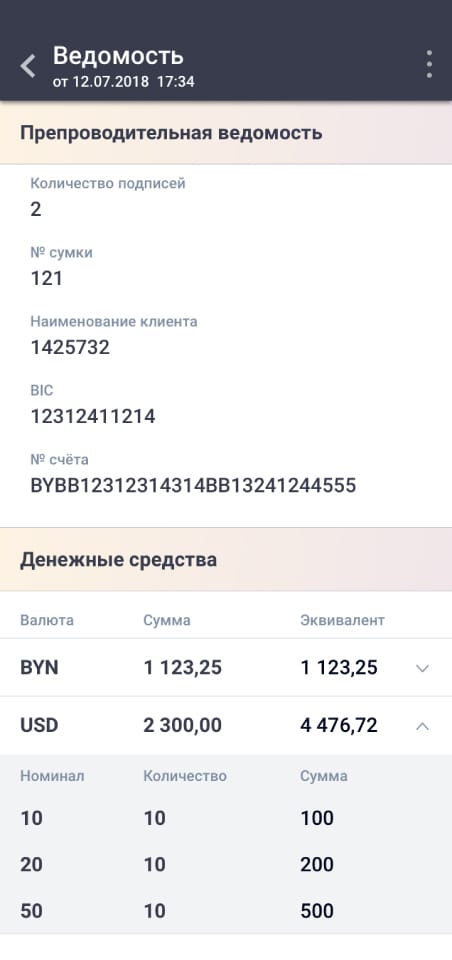Viewport: 452px width, 960px height.
Task: Tap the bag number value 121
Action: [47, 279]
